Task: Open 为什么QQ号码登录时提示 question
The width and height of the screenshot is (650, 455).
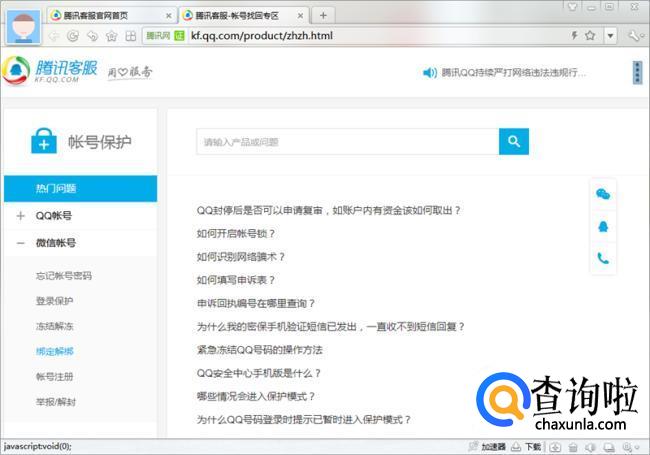Action: coord(303,419)
